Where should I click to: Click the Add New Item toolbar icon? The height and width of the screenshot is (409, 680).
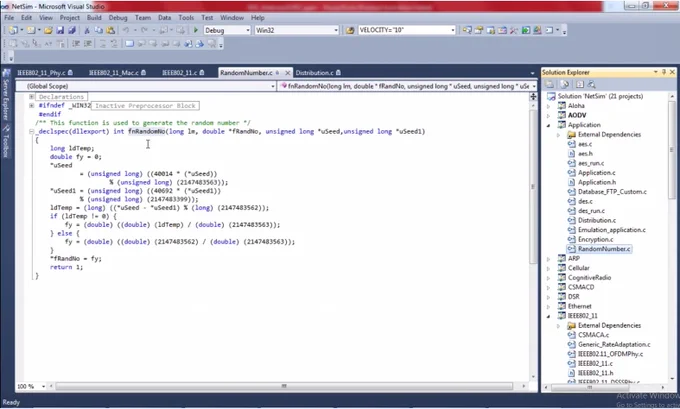(x=31, y=30)
